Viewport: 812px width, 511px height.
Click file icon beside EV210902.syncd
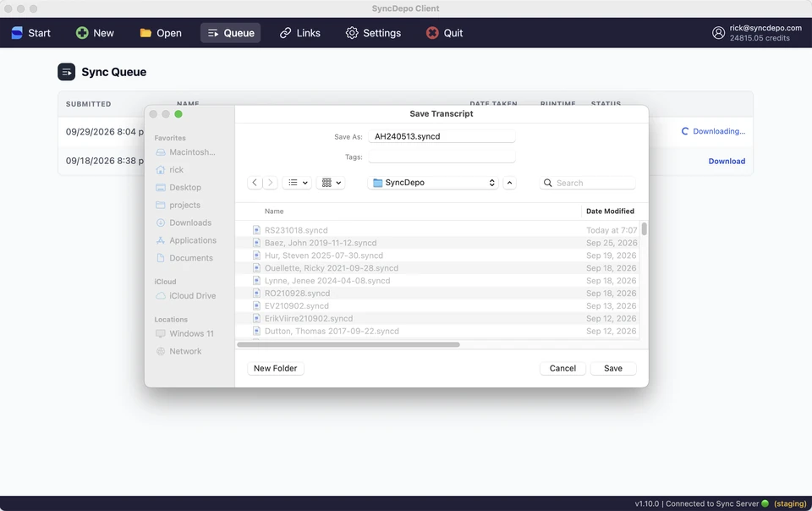coord(256,305)
